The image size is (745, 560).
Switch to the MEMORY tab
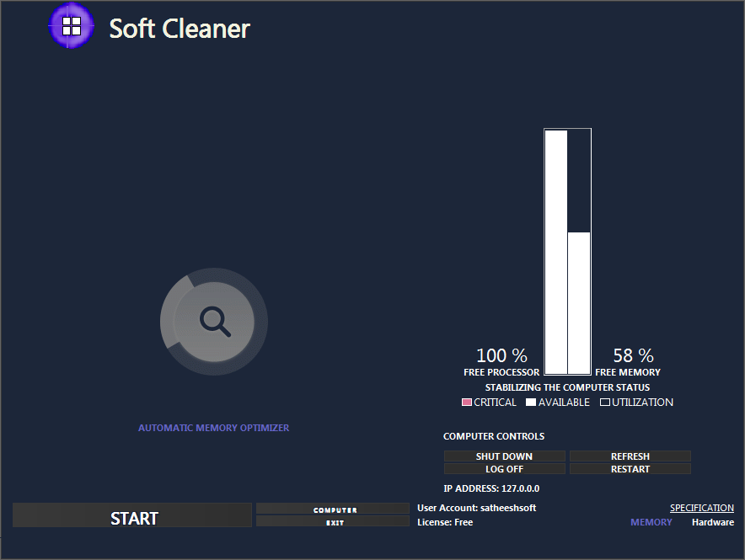click(651, 522)
